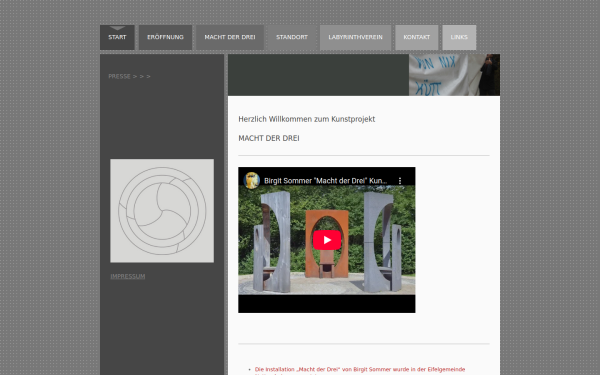Open the LABYRINTHVEREIN page

click(x=355, y=38)
